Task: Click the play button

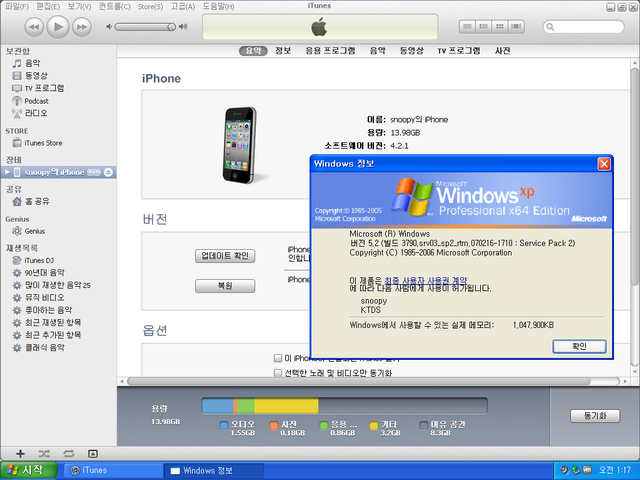Action: [x=58, y=27]
